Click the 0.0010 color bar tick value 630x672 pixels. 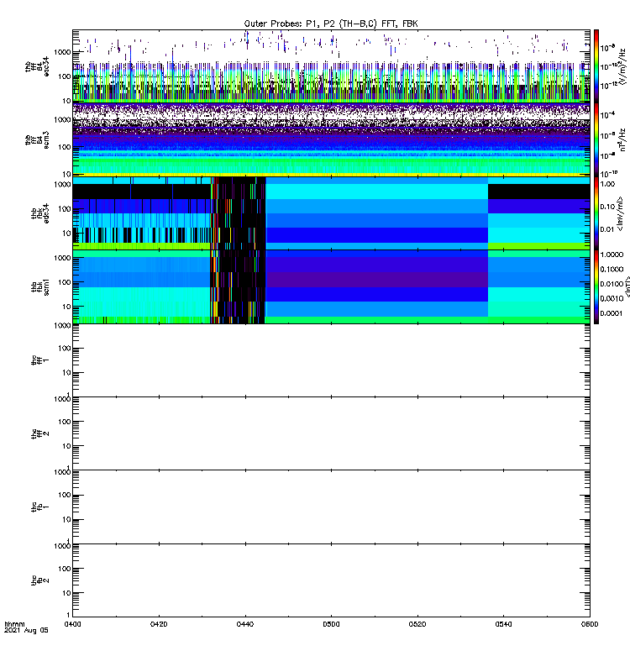pyautogui.click(x=612, y=298)
